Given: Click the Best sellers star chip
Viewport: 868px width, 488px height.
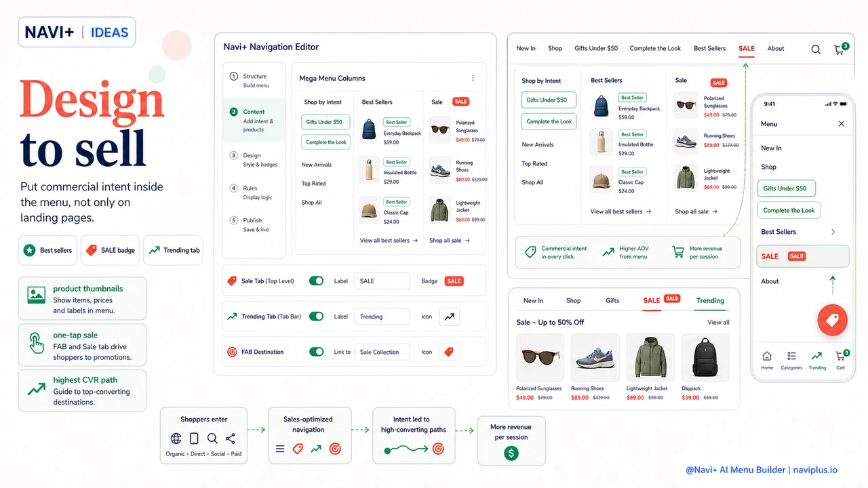Looking at the screenshot, I should point(47,250).
